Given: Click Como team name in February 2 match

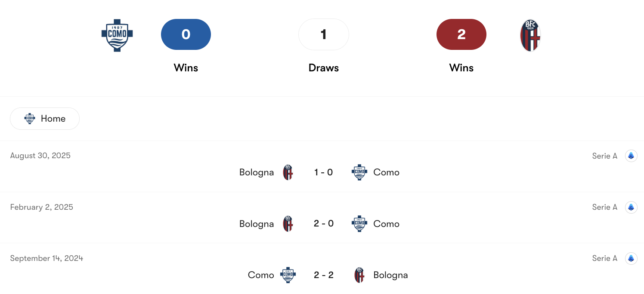Looking at the screenshot, I should tap(386, 224).
